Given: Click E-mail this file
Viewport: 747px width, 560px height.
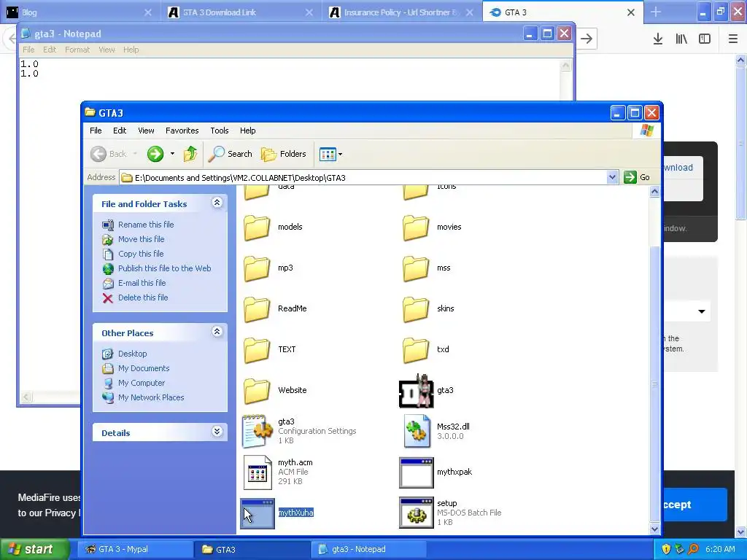Looking at the screenshot, I should 142,283.
